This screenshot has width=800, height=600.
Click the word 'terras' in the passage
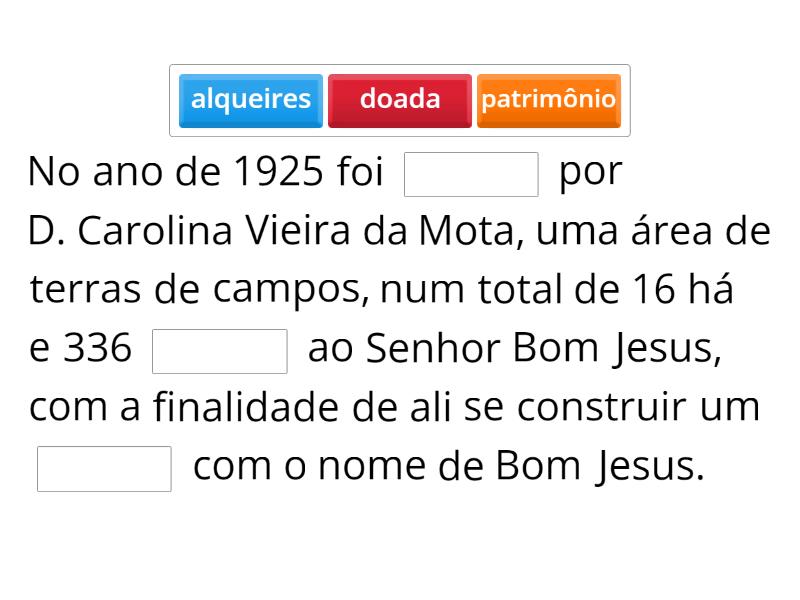pyautogui.click(x=86, y=291)
